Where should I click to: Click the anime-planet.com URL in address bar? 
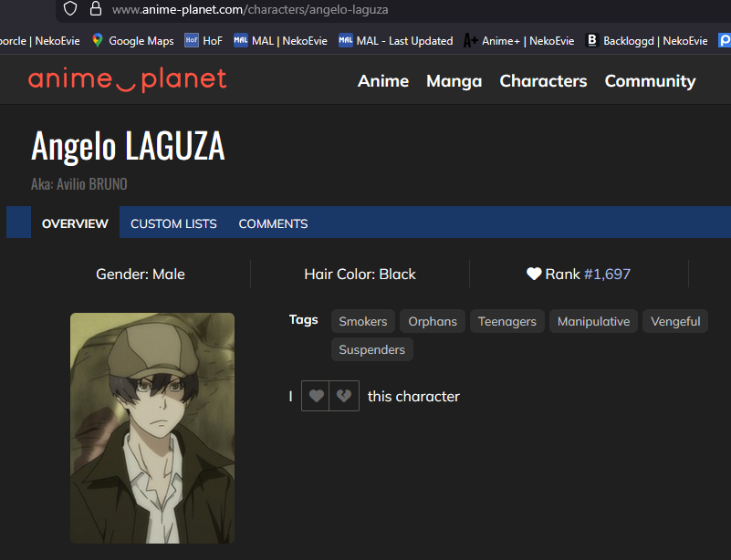250,9
